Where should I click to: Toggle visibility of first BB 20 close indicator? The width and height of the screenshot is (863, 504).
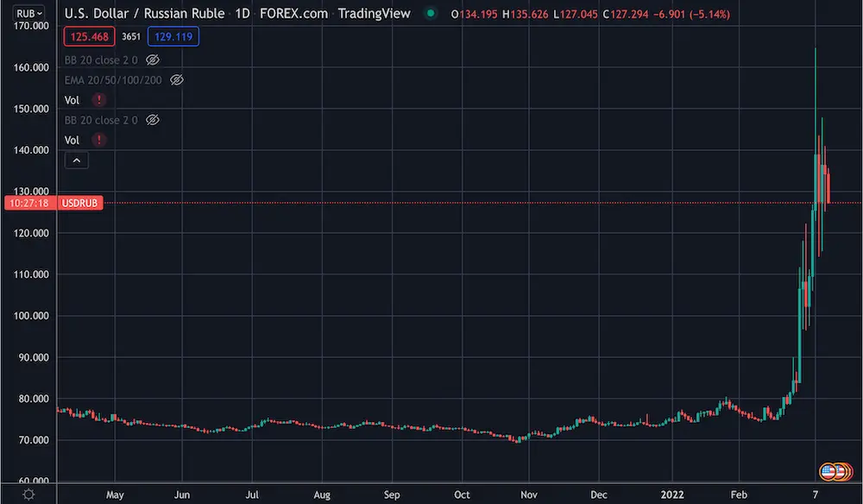point(153,60)
